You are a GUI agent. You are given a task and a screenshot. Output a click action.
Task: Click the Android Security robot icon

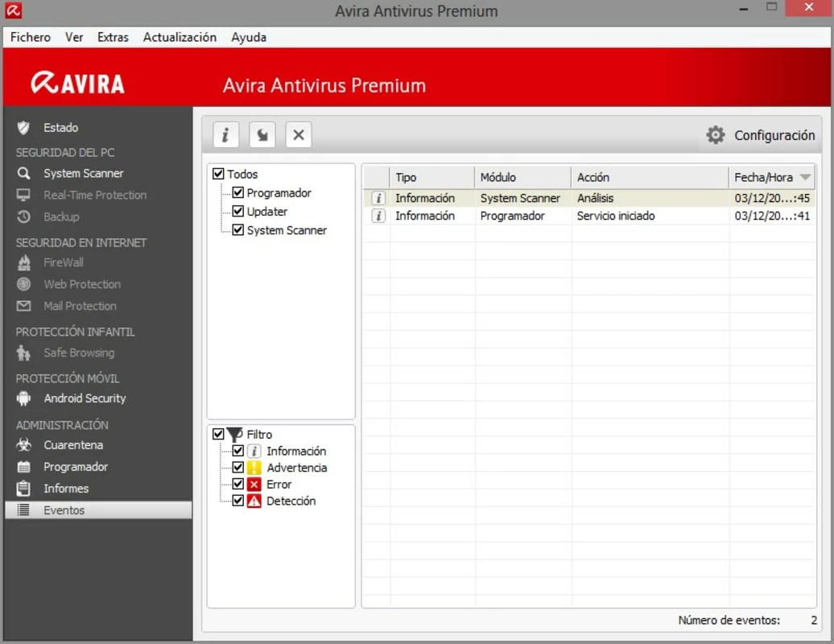[x=23, y=398]
